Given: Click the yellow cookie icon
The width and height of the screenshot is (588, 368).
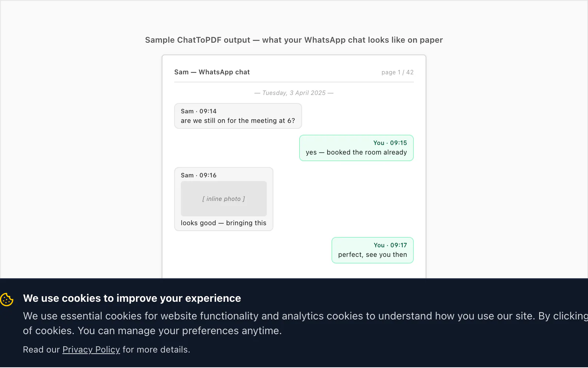Looking at the screenshot, I should point(7,300).
